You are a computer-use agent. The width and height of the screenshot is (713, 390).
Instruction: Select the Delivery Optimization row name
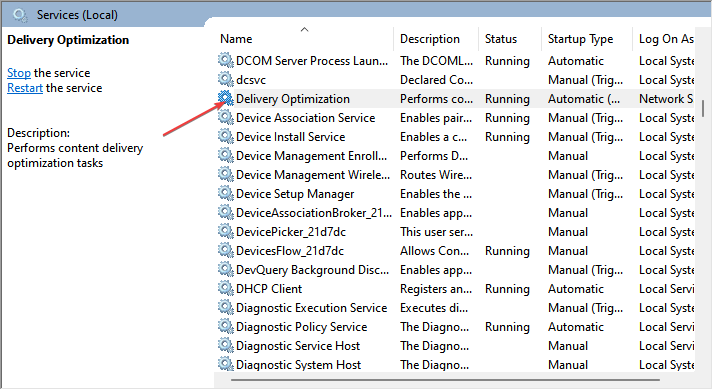[293, 99]
